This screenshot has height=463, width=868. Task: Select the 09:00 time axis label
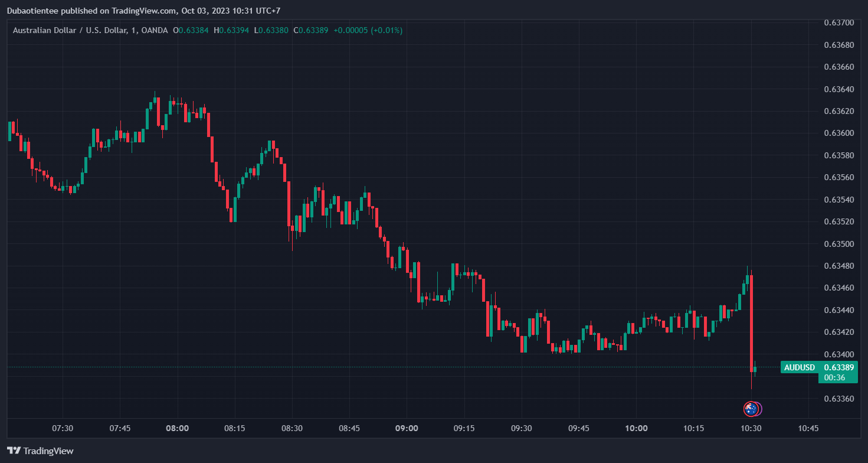pos(407,428)
